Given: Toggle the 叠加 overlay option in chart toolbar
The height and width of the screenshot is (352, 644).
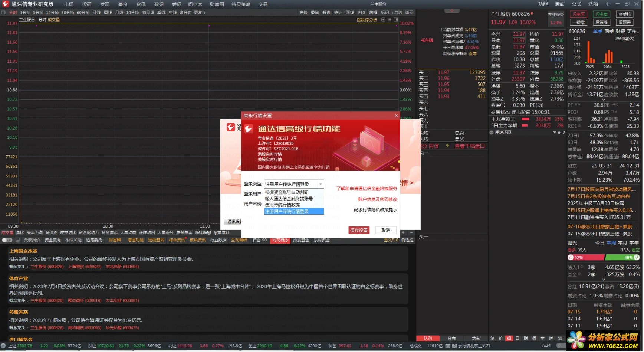Looking at the screenshot, I should pyautogui.click(x=315, y=13).
